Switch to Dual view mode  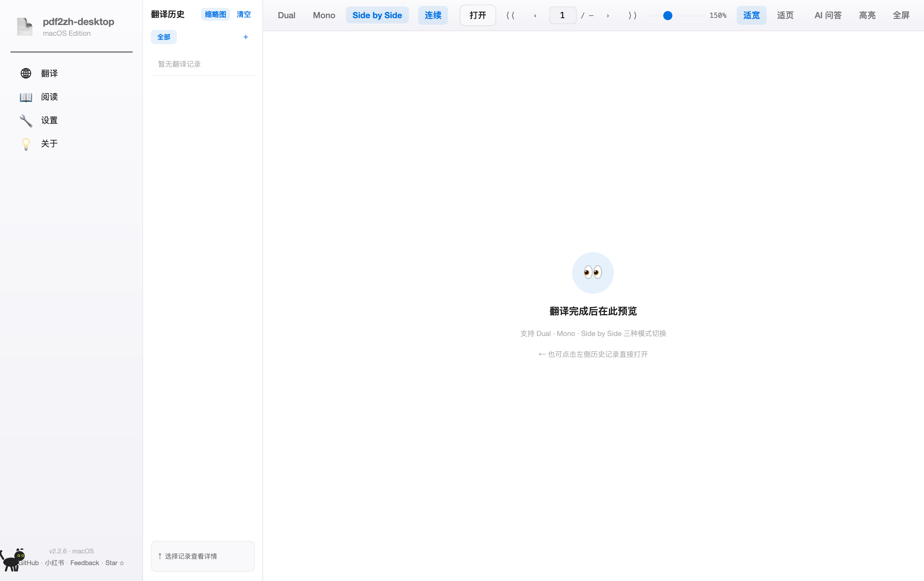tap(286, 15)
